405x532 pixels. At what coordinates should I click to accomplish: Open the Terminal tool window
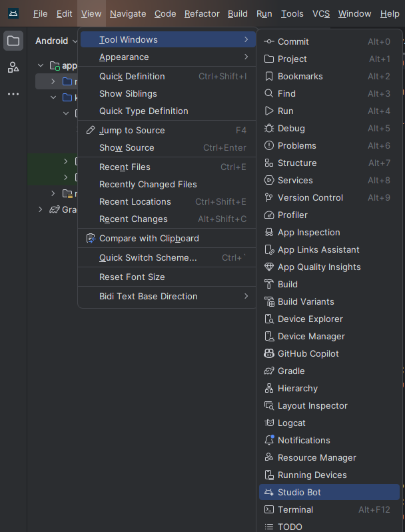tap(329, 509)
